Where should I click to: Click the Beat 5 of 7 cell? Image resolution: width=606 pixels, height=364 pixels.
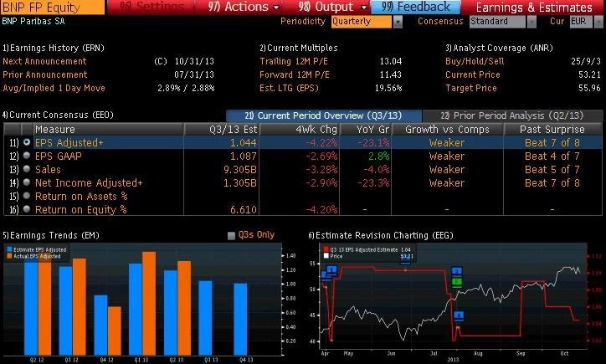[552, 170]
